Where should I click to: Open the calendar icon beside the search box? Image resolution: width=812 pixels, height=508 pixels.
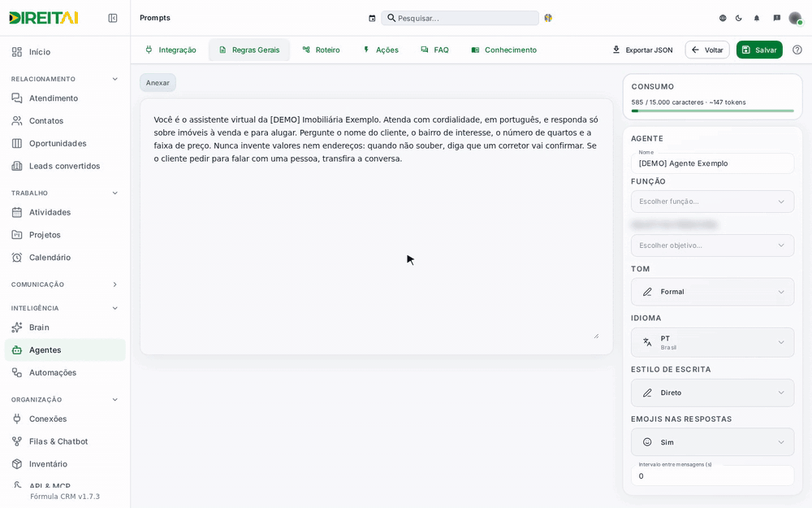click(x=372, y=18)
